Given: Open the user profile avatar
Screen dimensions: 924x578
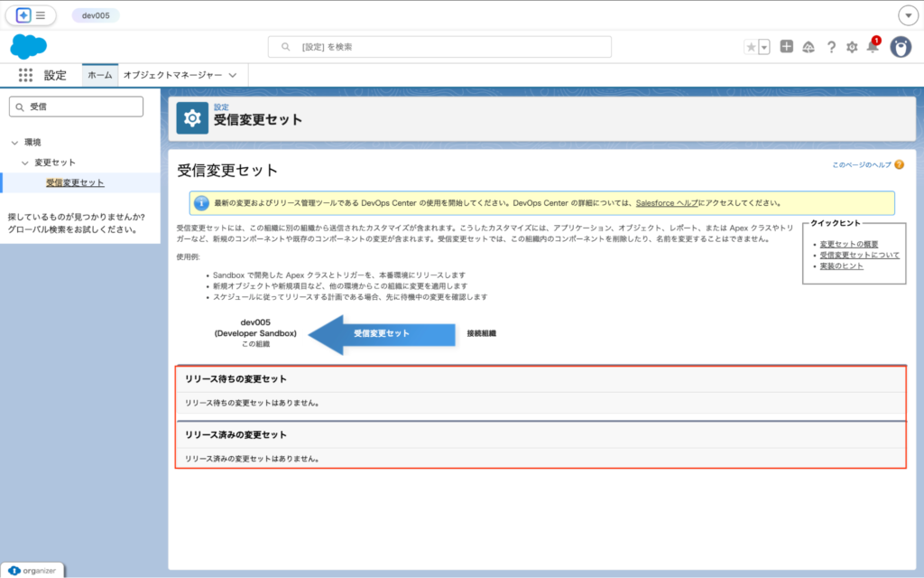Looking at the screenshot, I should [901, 47].
